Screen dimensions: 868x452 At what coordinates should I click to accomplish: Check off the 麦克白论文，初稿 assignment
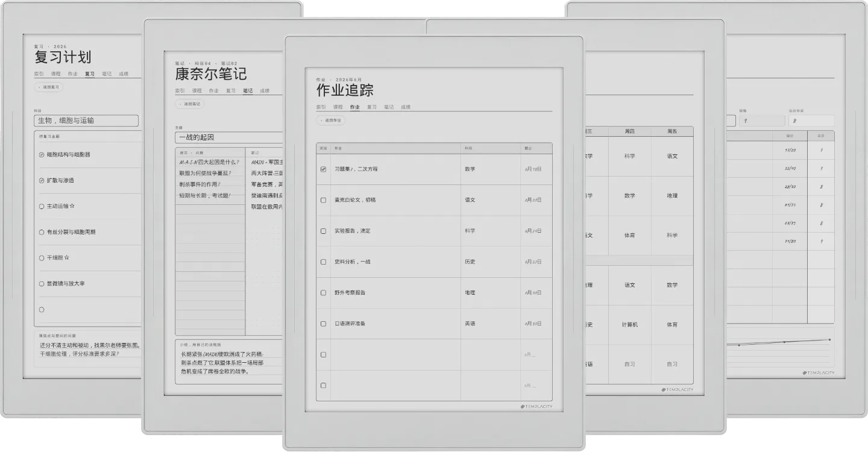point(323,200)
